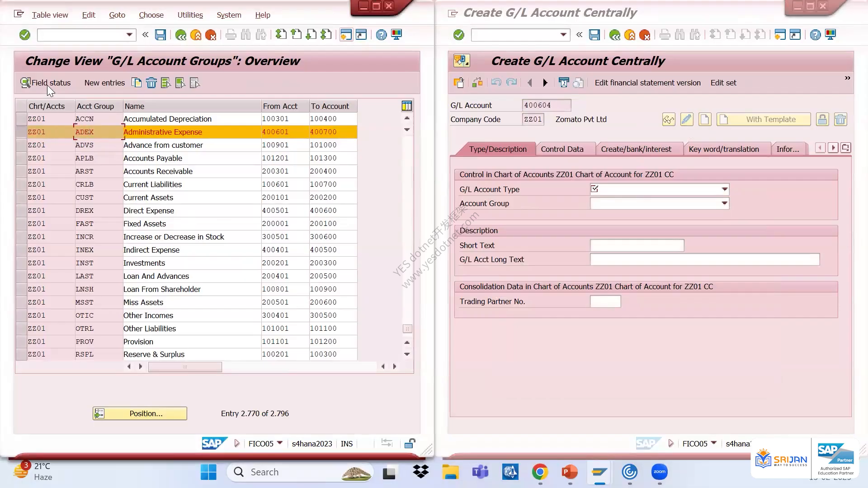868x488 pixels.
Task: Open table column settings icon
Action: [x=407, y=106]
